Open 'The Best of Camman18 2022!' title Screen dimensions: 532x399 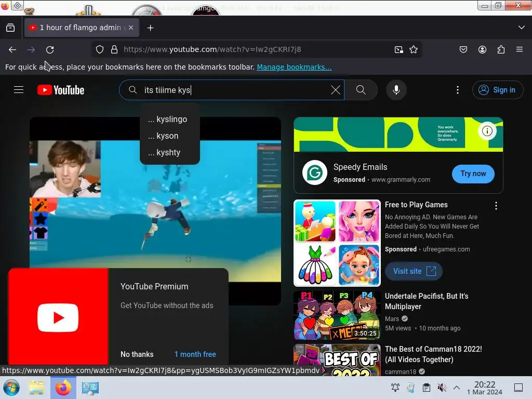433,354
